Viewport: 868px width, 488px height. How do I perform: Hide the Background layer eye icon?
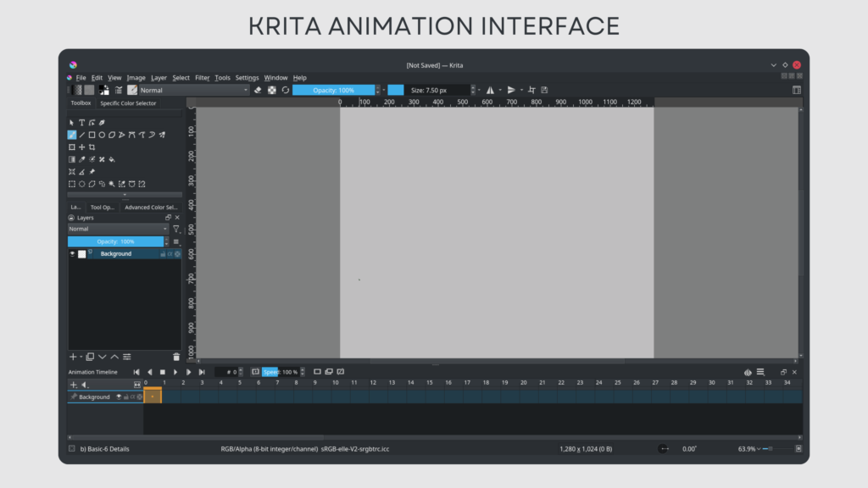[x=72, y=253]
